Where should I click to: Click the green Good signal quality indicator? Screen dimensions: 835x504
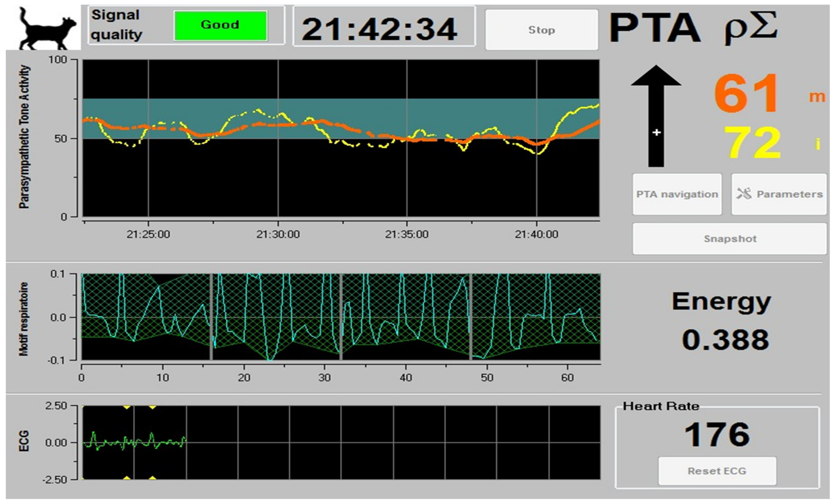[x=220, y=25]
